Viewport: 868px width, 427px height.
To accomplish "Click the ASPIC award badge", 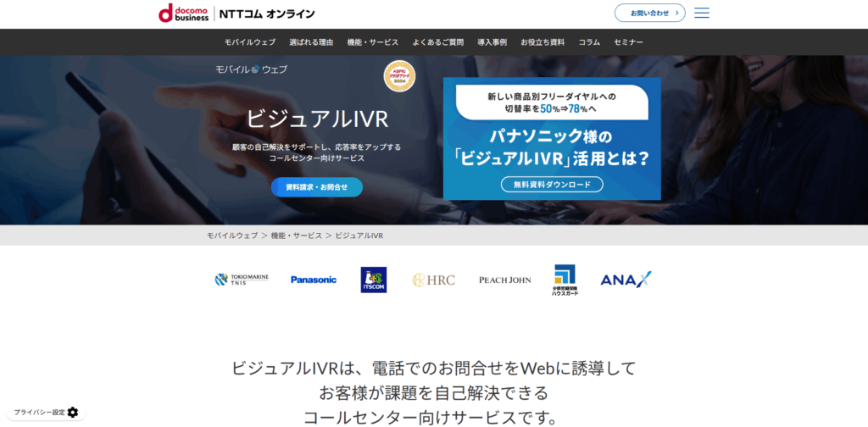I will [x=399, y=76].
